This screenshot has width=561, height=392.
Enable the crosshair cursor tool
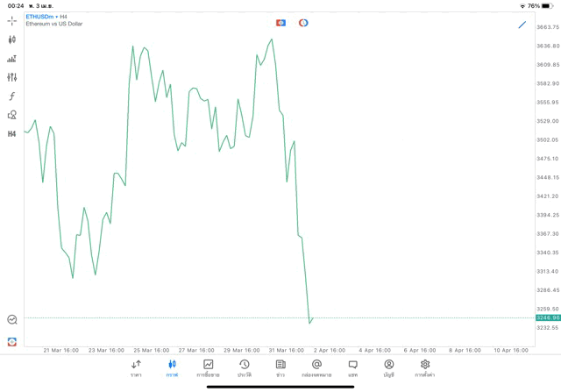[x=11, y=20]
